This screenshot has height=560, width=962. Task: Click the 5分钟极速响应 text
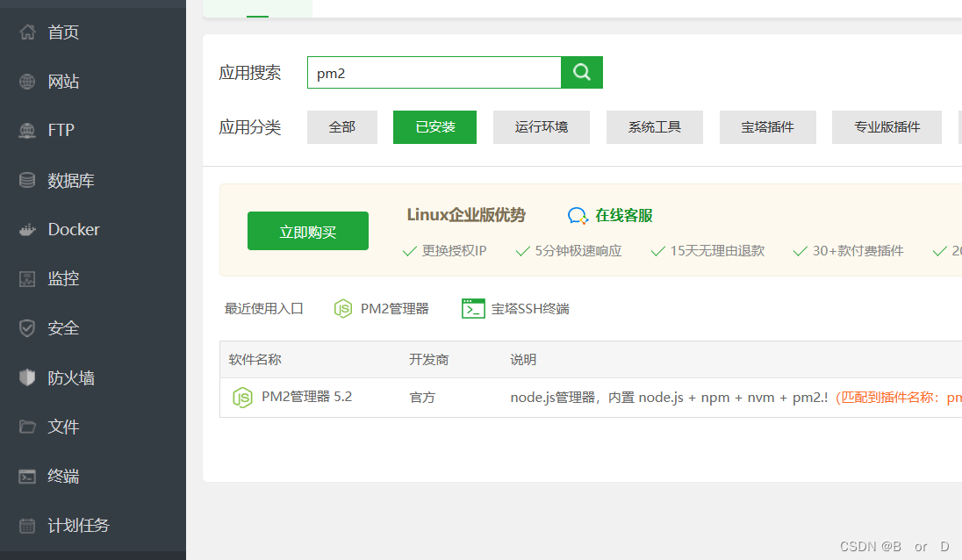coord(578,251)
